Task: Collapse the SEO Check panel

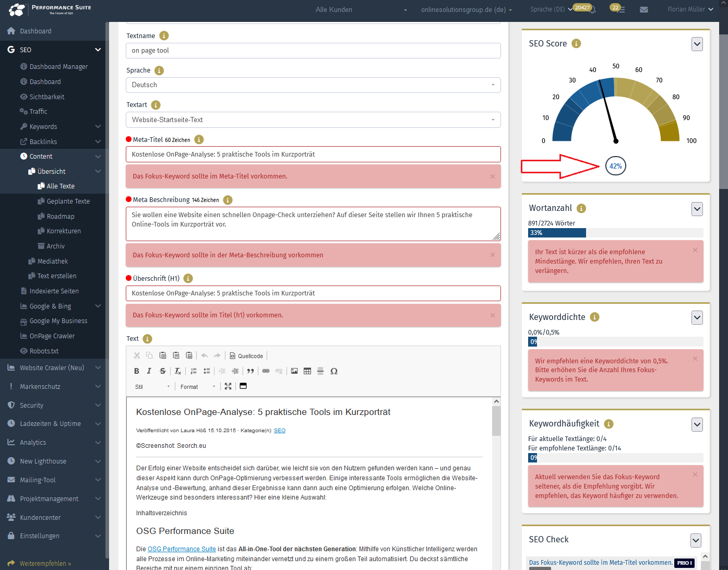Action: [x=696, y=540]
